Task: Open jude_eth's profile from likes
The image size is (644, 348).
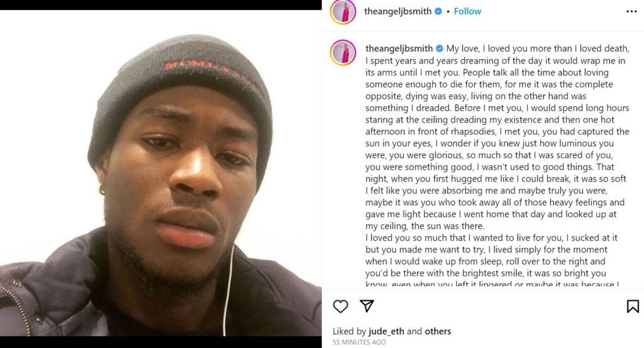Action: tap(386, 331)
